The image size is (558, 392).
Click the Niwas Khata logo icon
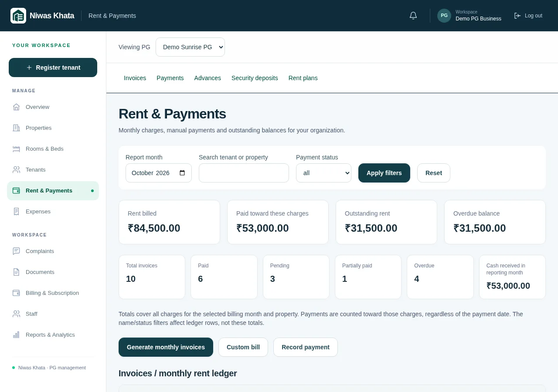18,16
